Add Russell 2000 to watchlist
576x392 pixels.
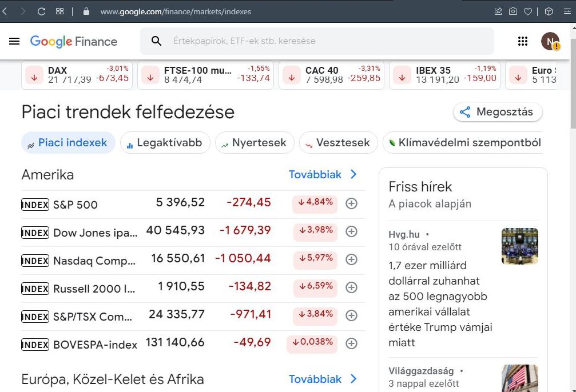(352, 287)
